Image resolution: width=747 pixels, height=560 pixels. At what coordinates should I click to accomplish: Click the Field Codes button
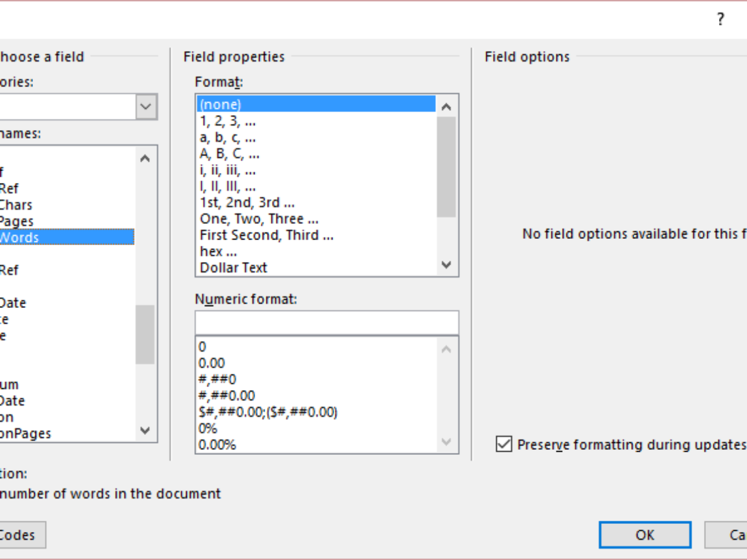pyautogui.click(x=19, y=535)
